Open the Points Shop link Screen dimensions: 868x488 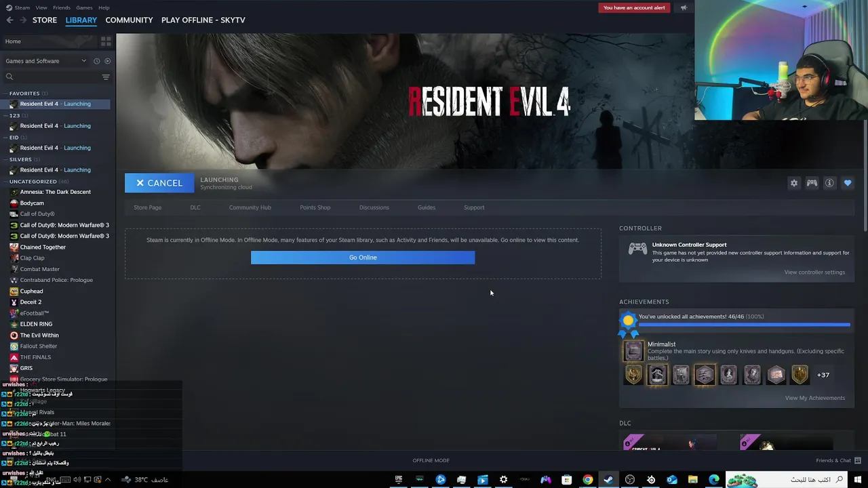pyautogui.click(x=315, y=207)
